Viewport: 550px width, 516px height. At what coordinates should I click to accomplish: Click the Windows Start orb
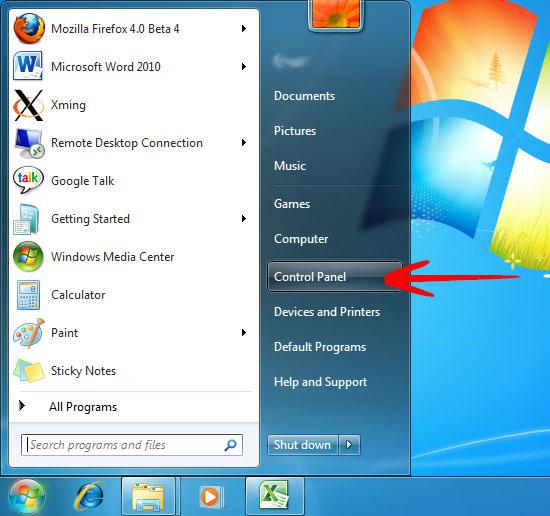coord(27,496)
